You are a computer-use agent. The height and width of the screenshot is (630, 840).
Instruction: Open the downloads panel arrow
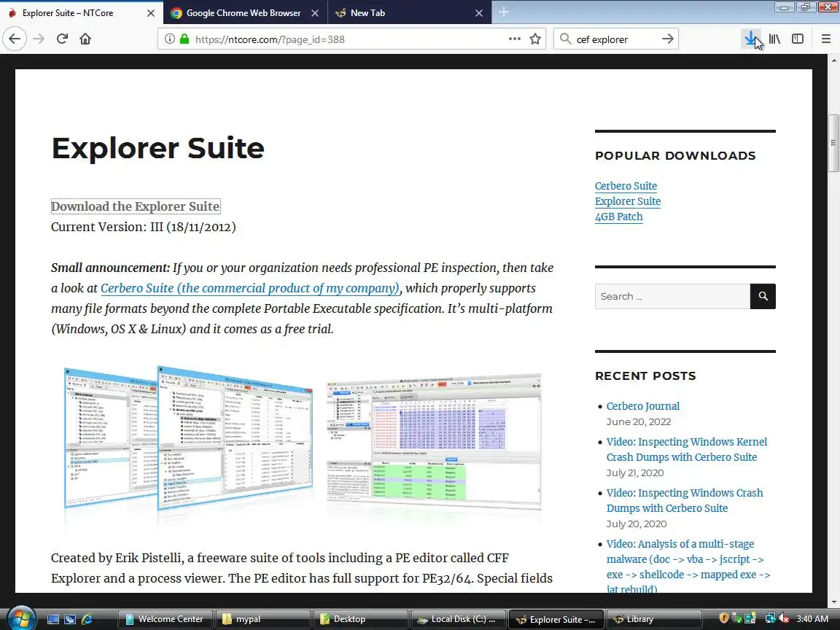pyautogui.click(x=751, y=39)
